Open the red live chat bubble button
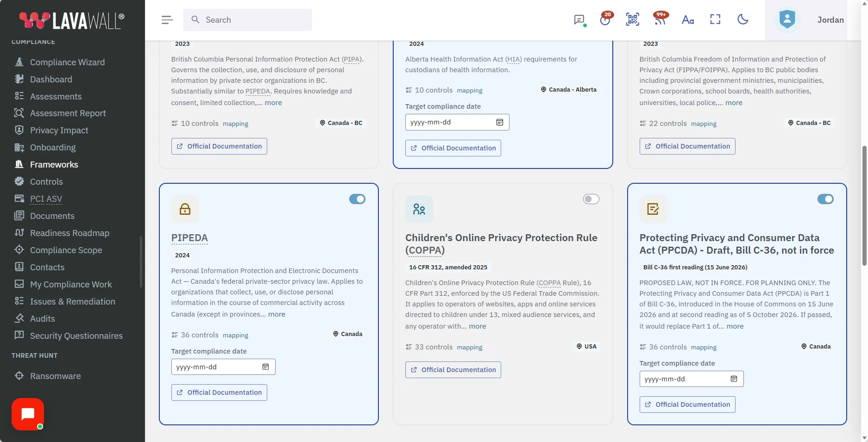868x442 pixels. point(28,414)
